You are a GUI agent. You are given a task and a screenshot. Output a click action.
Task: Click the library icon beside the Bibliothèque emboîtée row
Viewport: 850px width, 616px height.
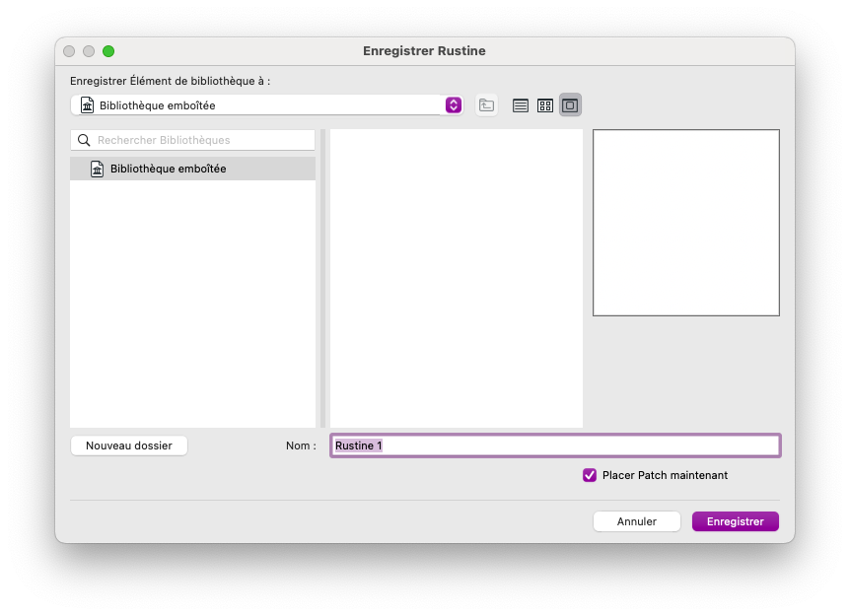pyautogui.click(x=97, y=170)
